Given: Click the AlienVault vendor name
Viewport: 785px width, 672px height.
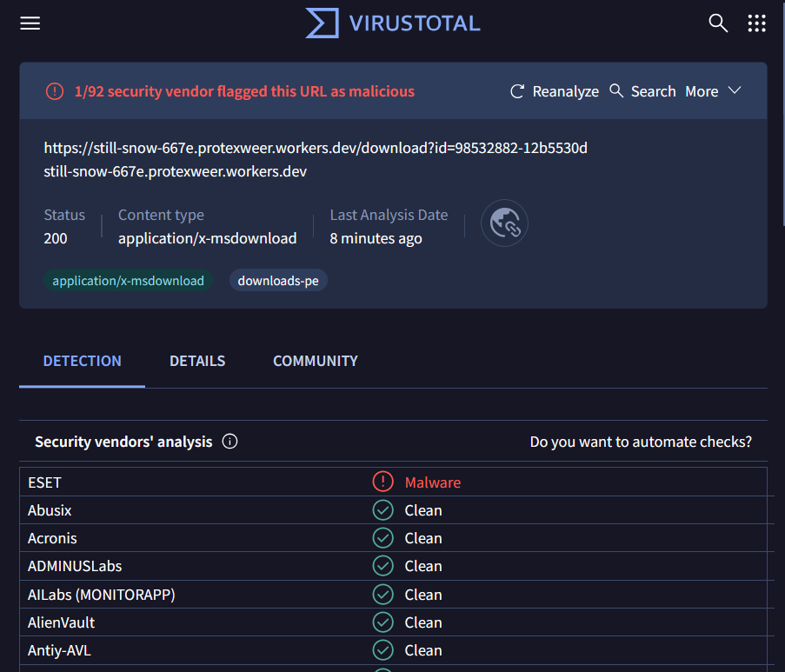Looking at the screenshot, I should pos(61,622).
